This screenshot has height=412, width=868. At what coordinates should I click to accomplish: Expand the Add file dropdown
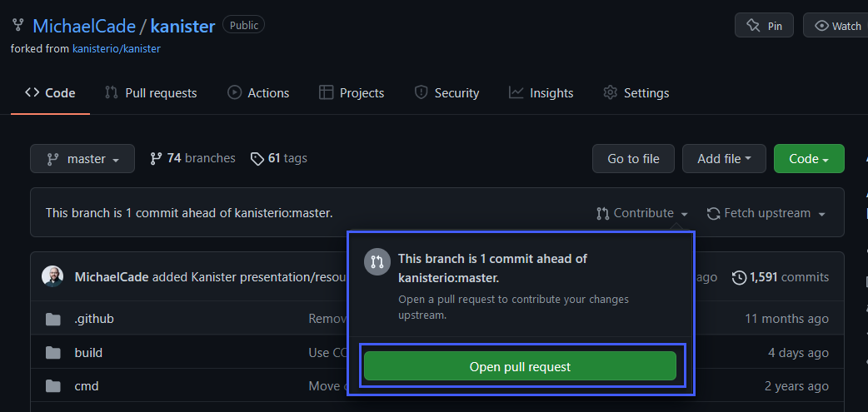pos(724,159)
